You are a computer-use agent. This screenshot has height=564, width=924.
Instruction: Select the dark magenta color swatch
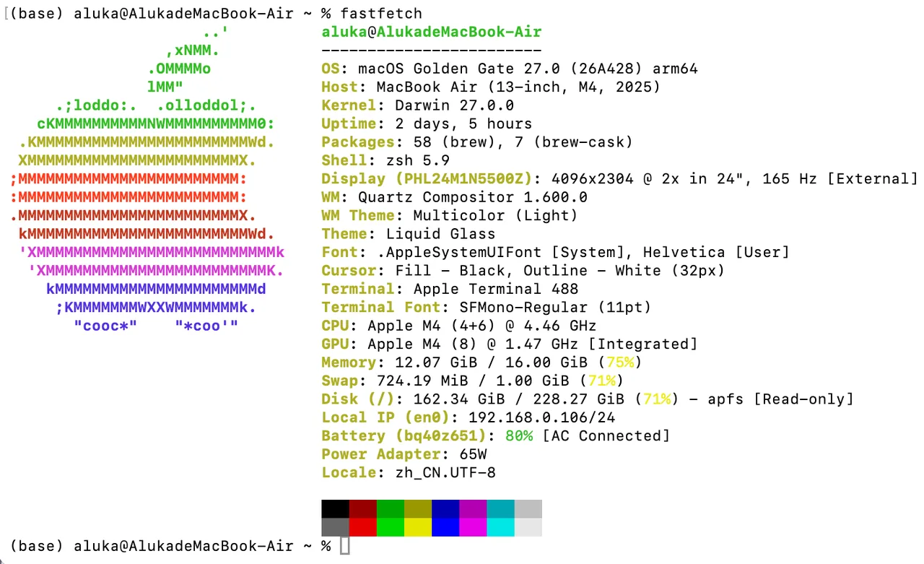(473, 508)
